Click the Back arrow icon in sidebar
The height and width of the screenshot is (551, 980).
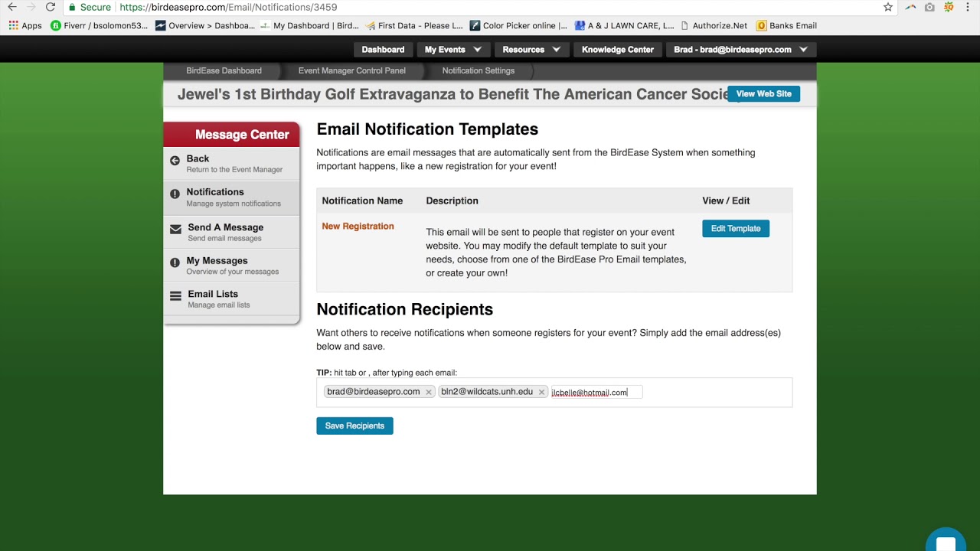click(175, 161)
